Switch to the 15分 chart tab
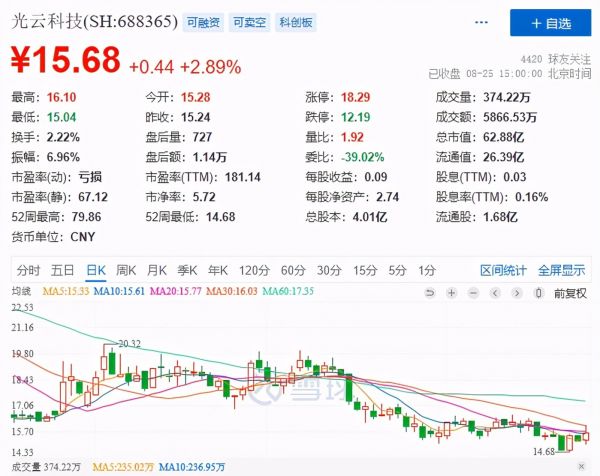Screen dimensions: 600x476 [x=365, y=271]
